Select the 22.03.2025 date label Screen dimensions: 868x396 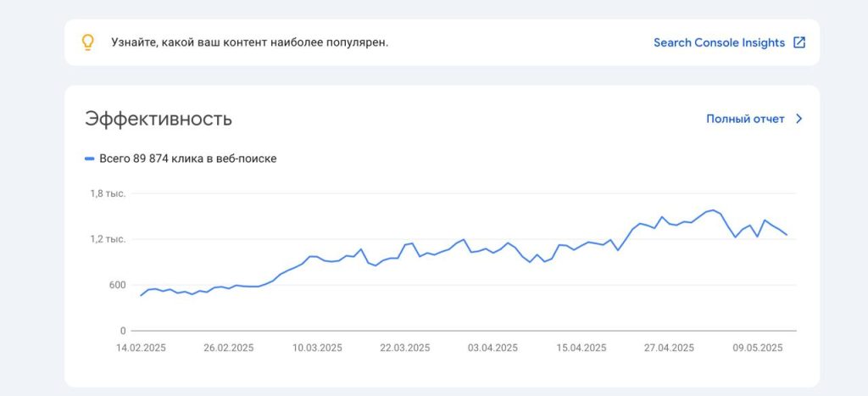point(404,348)
